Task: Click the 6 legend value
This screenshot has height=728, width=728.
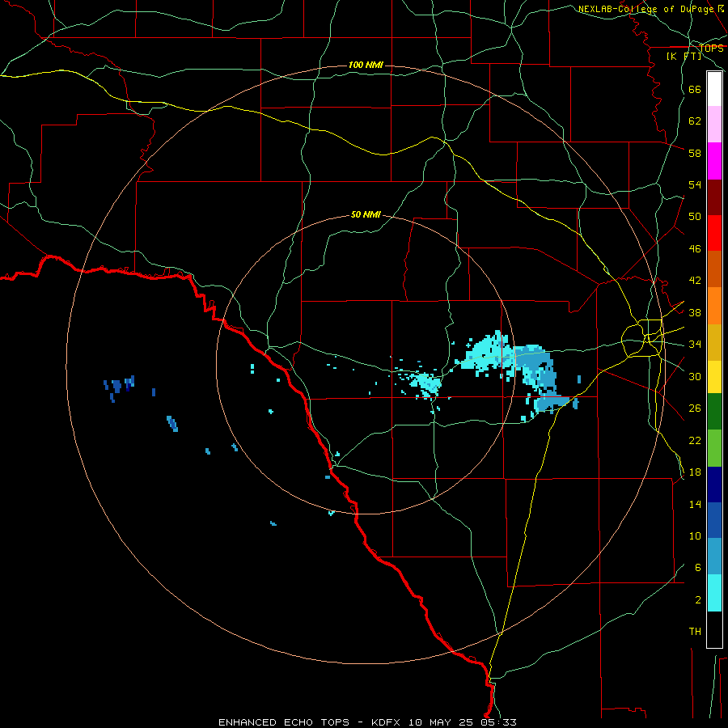Action: pyautogui.click(x=697, y=568)
